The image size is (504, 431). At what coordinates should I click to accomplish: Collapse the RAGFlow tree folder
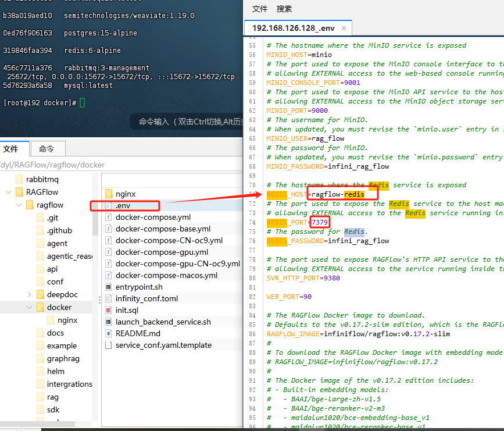tap(8, 192)
